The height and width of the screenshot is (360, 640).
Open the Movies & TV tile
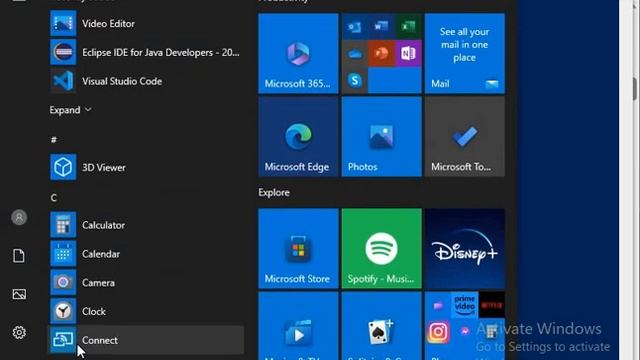[298, 326]
